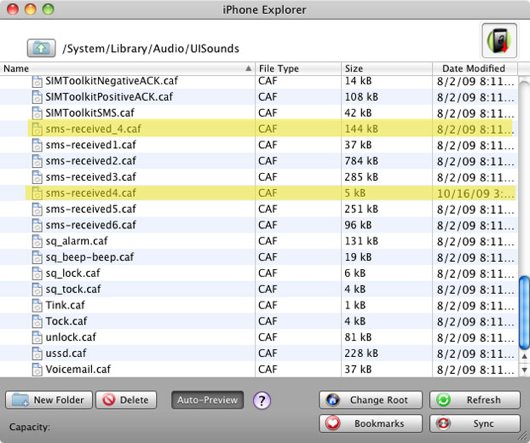Click the Sync button
This screenshot has height=443, width=530.
click(475, 424)
